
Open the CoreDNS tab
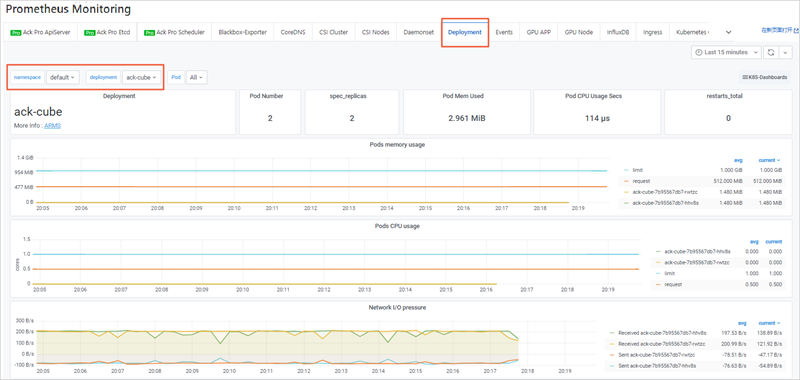point(293,32)
